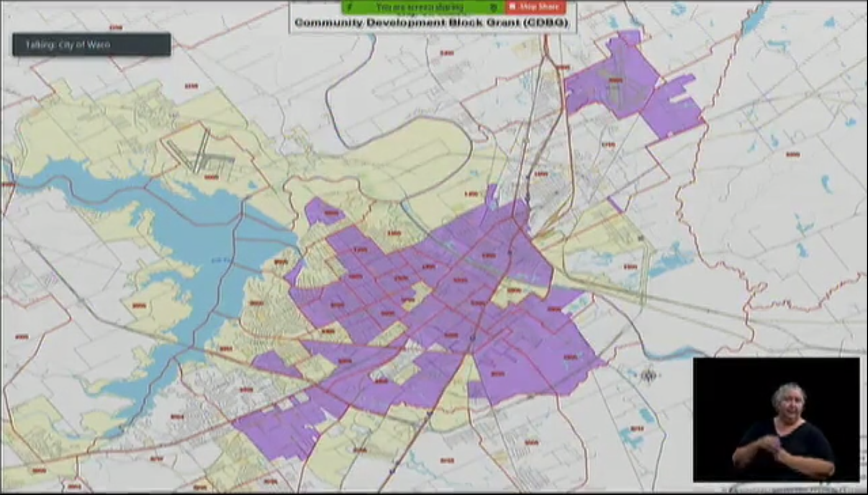
Task: Click the stop square icon inside Stop Share
Action: coord(513,7)
